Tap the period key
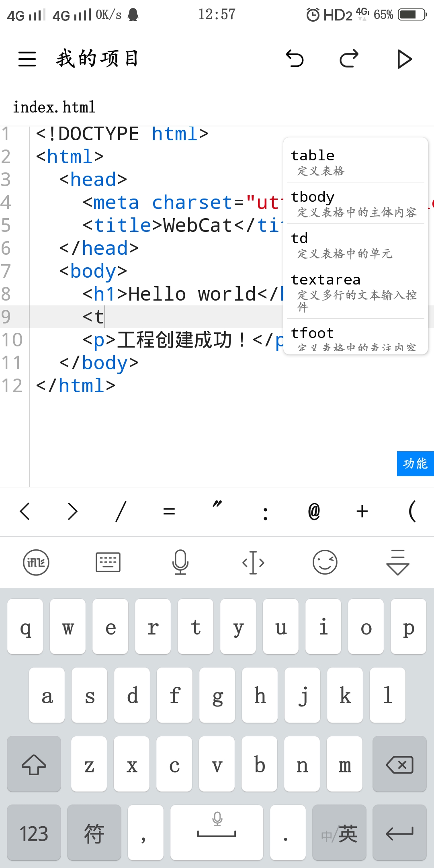Screen dimensions: 434x868 (x=288, y=833)
